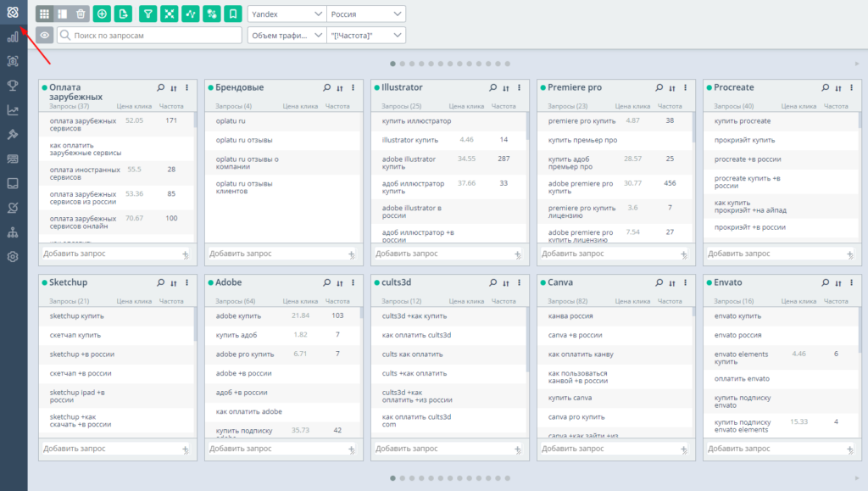Viewport: 868px width, 491px height.
Task: Click the green export file button
Action: [x=123, y=14]
